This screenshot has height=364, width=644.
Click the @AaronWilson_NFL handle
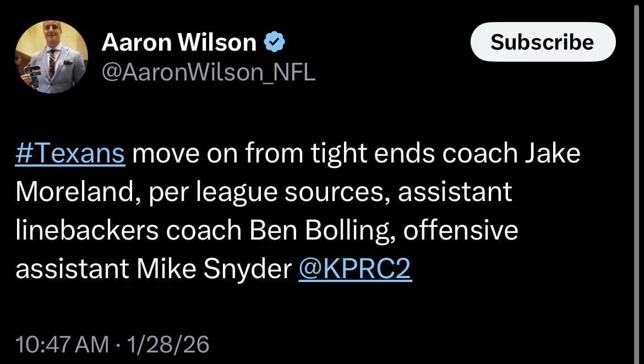point(208,70)
